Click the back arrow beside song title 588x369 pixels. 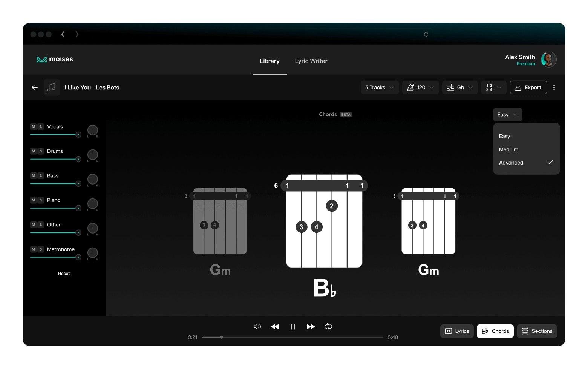35,88
